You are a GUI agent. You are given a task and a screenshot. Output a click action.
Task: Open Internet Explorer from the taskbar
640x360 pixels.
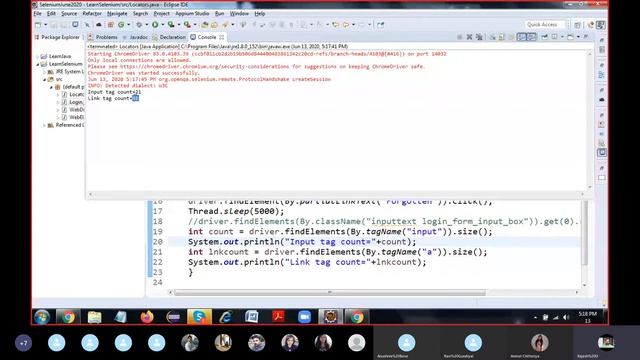tap(226, 317)
